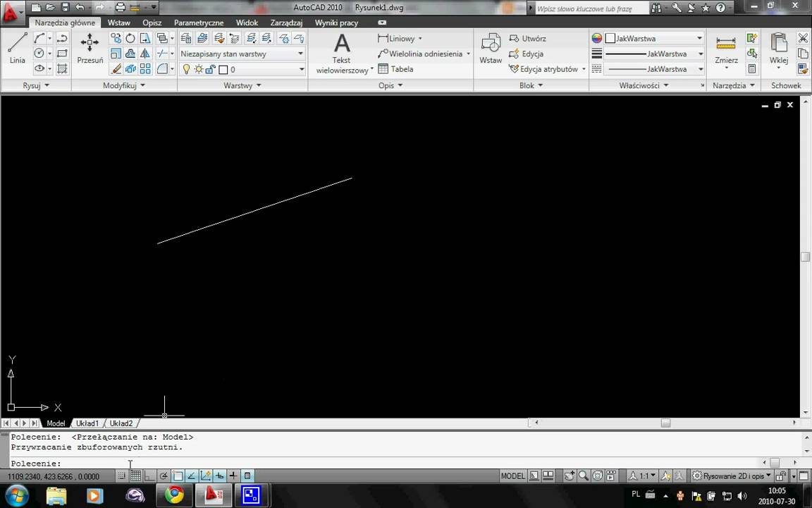This screenshot has width=812, height=508.
Task: Open the layer properties manager icon
Action: coord(186,38)
